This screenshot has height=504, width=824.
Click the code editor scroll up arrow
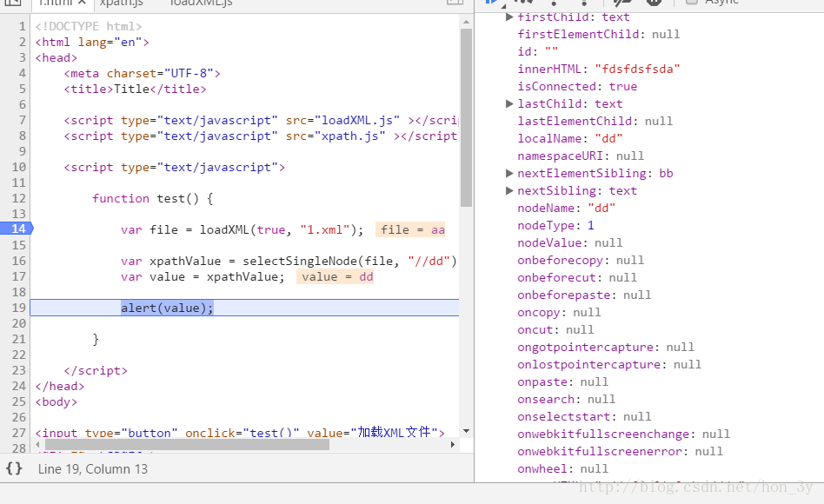point(466,22)
